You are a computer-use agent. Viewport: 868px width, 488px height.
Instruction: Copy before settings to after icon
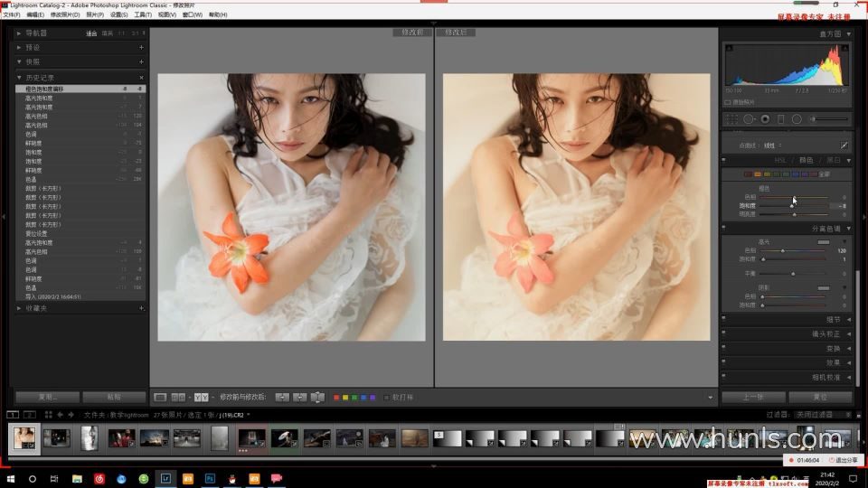282,398
